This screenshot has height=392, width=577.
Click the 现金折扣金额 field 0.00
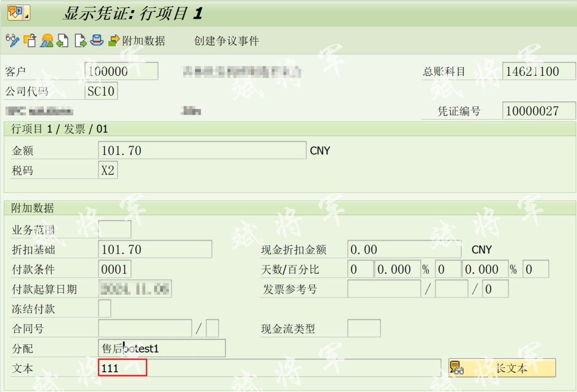tap(404, 249)
